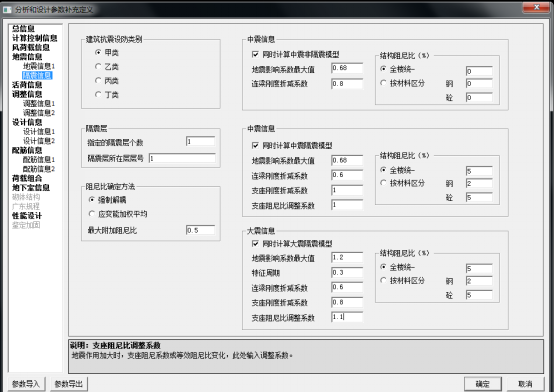The width and height of the screenshot is (555, 392).
Task: Confirm settings with 确定 button
Action: [x=483, y=384]
